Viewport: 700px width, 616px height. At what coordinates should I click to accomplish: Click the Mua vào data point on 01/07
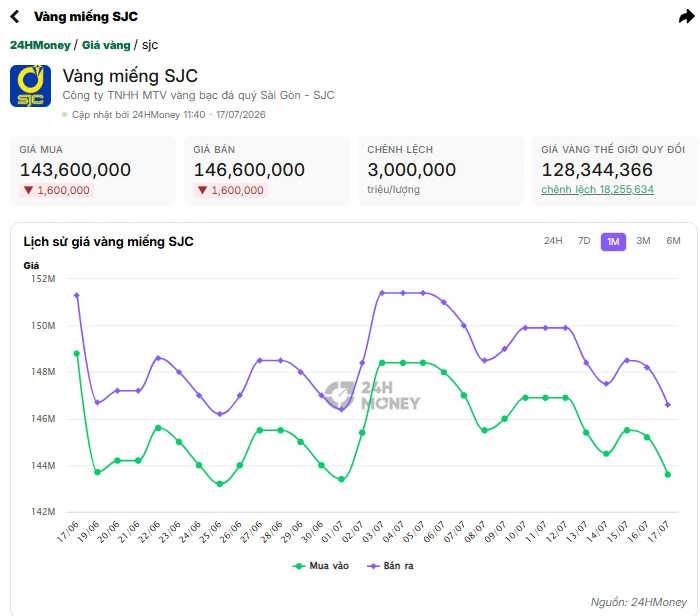[342, 479]
